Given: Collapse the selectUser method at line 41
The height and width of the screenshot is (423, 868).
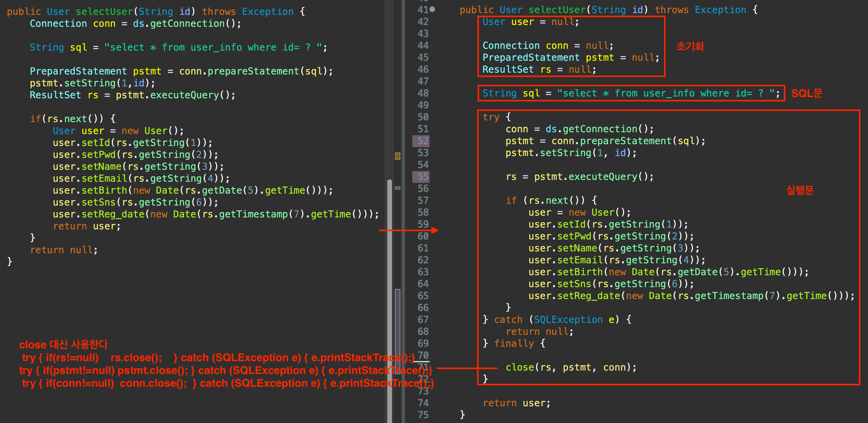Looking at the screenshot, I should coord(432,10).
